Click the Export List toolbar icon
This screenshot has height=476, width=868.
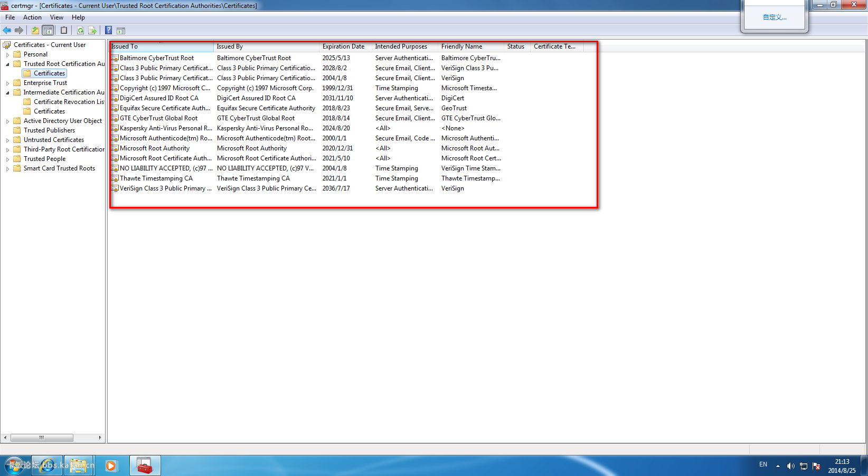(x=92, y=31)
